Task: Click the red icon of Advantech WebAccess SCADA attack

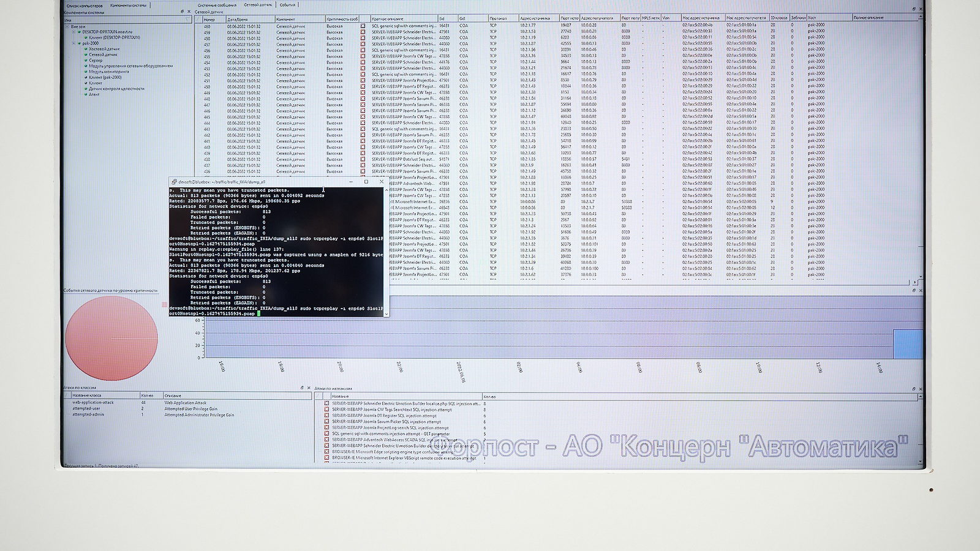Action: click(326, 440)
